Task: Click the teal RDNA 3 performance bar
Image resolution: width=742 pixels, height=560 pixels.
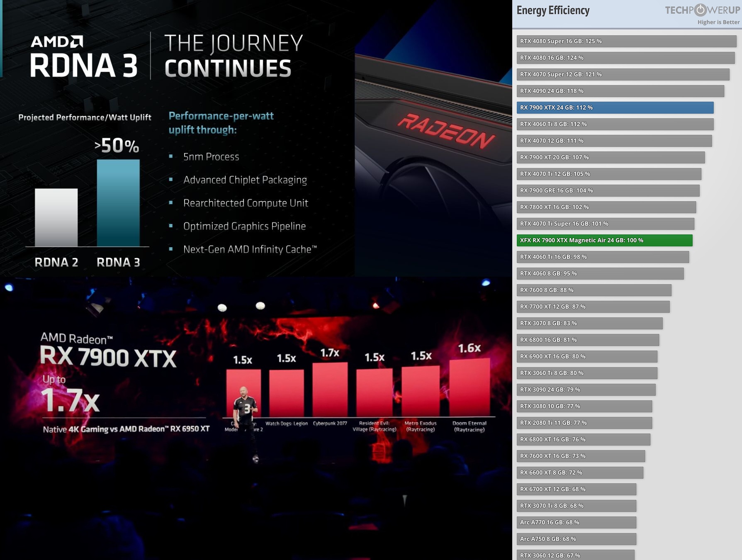Action: tap(118, 203)
